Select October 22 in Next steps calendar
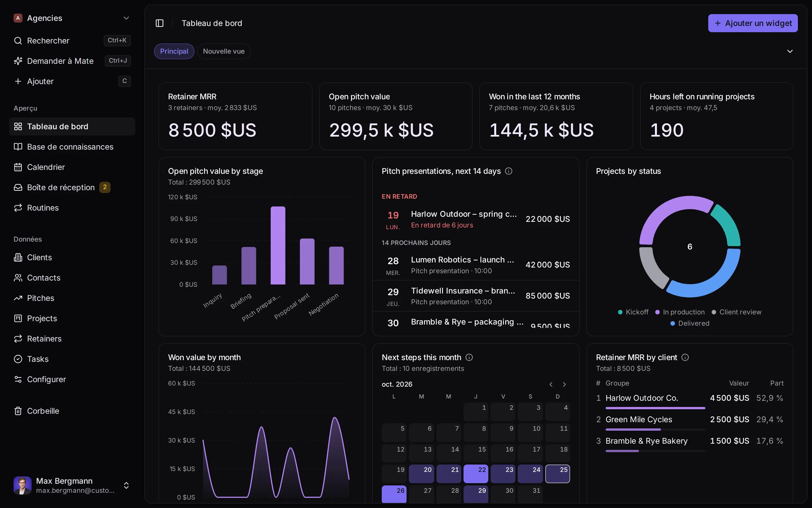The width and height of the screenshot is (812, 508). 475,474
